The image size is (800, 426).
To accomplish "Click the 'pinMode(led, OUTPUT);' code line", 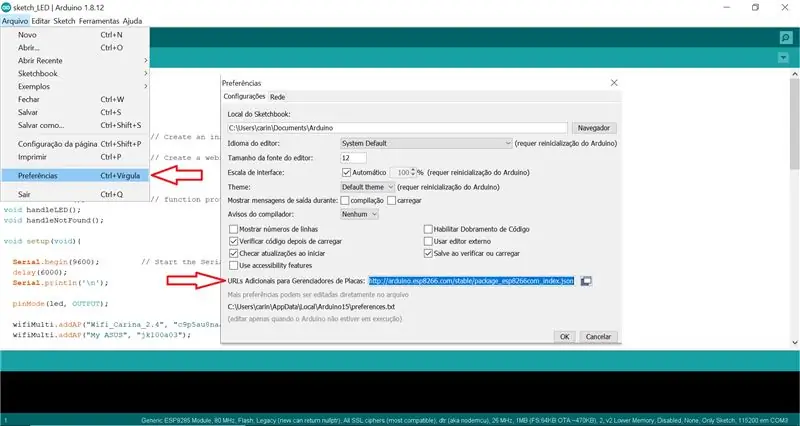I will pos(61,304).
